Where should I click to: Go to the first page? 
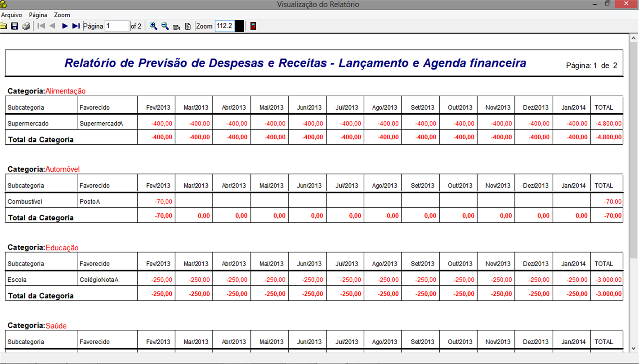pos(41,26)
